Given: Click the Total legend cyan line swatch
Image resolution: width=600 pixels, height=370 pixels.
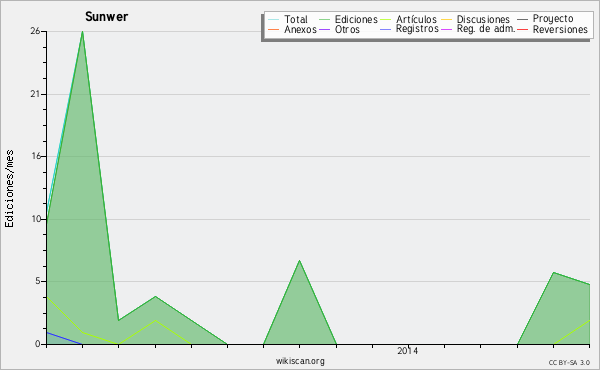Looking at the screenshot, I should click(x=273, y=20).
